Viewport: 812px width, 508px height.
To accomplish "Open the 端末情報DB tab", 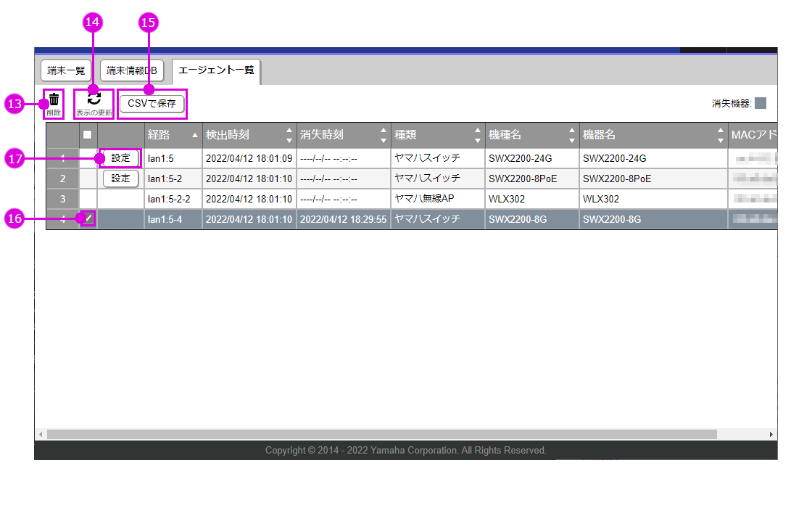I will tap(132, 70).
